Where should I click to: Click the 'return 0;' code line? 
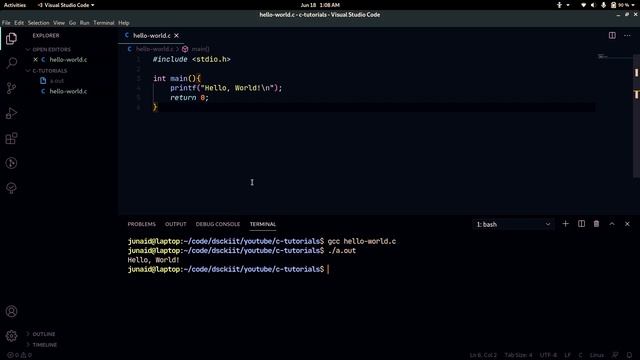(x=189, y=98)
